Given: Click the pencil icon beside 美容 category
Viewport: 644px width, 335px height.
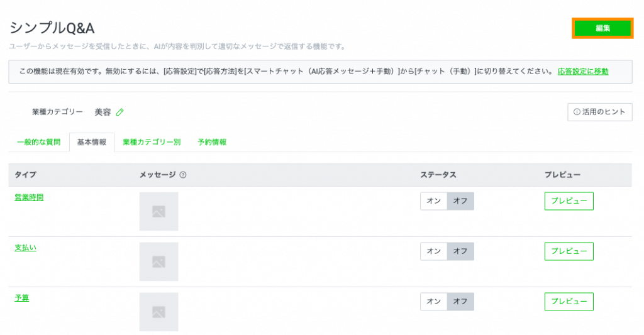Looking at the screenshot, I should coord(120,113).
